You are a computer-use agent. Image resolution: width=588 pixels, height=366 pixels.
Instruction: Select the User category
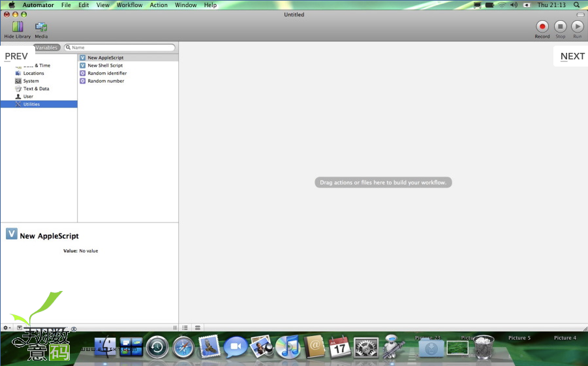coord(39,97)
